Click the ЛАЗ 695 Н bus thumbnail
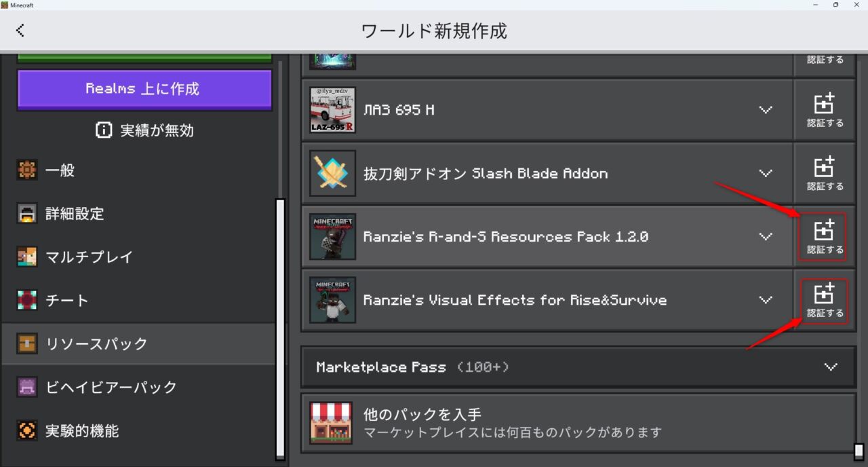The width and height of the screenshot is (868, 467). pyautogui.click(x=333, y=110)
